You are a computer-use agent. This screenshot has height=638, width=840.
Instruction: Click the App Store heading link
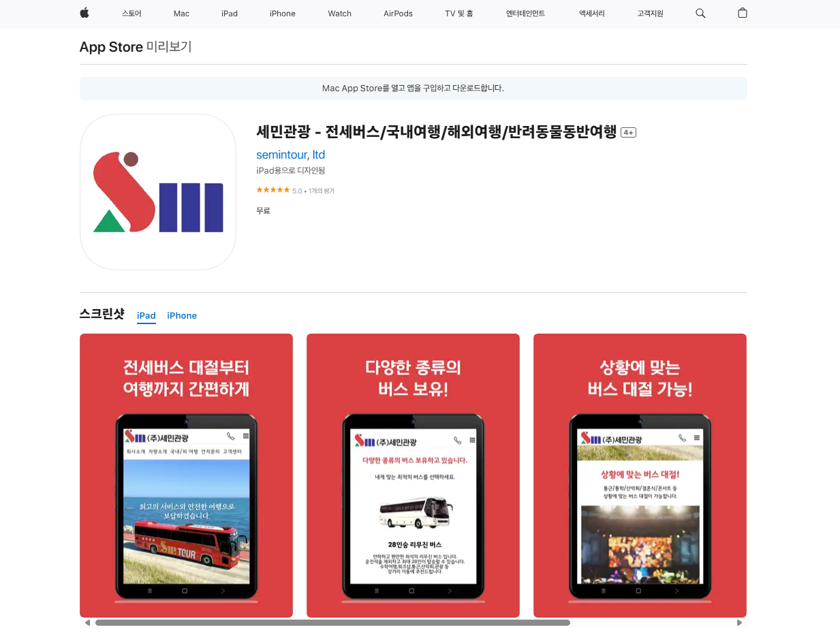click(x=111, y=47)
